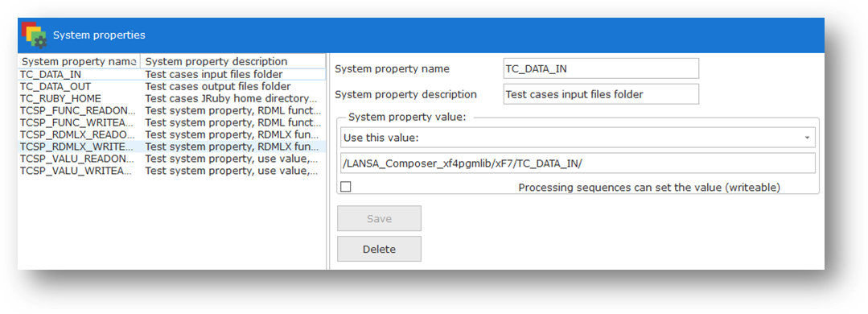This screenshot has width=868, height=314.
Task: Click the dropdown arrow for property value
Action: [x=807, y=138]
